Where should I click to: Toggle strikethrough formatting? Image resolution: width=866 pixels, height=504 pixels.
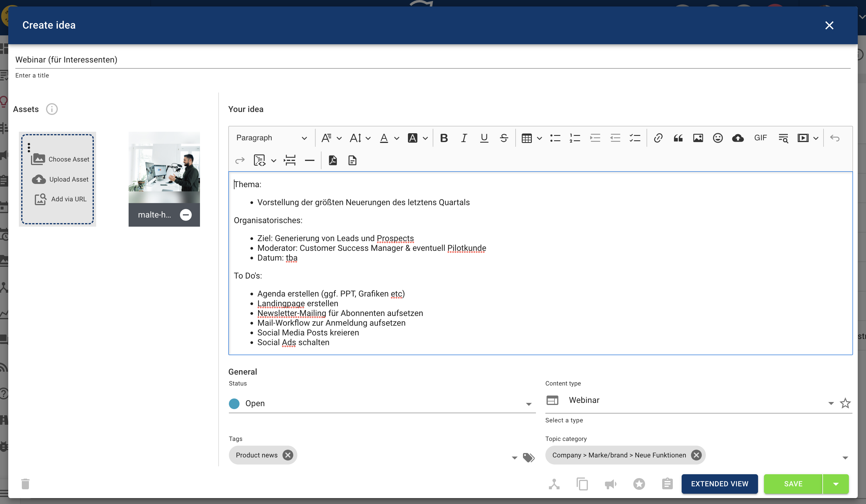pos(504,138)
